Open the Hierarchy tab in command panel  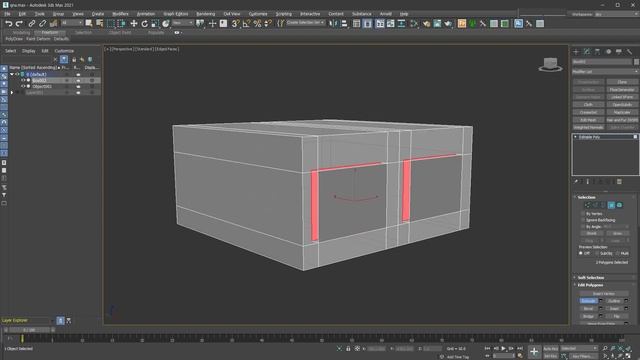597,51
